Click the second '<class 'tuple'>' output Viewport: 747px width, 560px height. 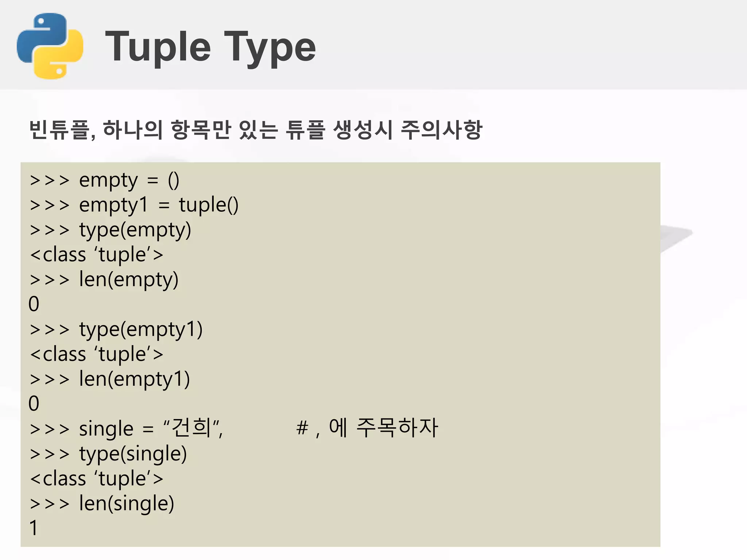[97, 354]
